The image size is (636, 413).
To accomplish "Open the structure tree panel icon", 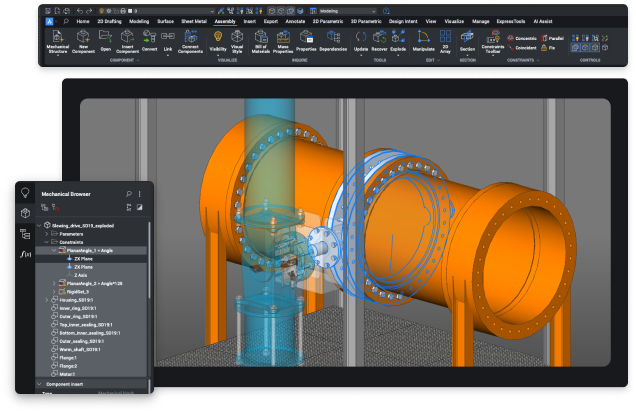I will click(x=25, y=233).
